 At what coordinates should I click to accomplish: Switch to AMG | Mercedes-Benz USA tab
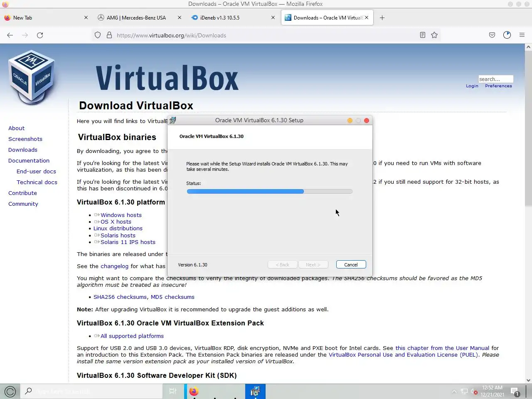(x=139, y=18)
